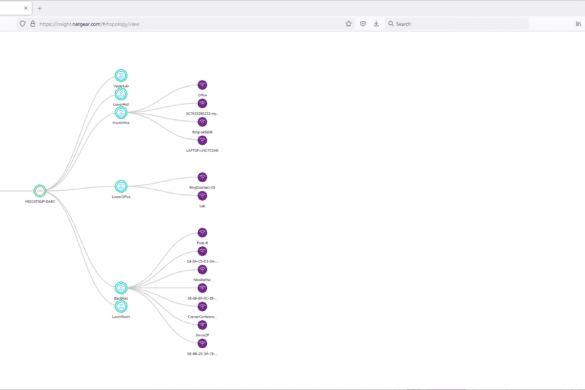This screenshot has width=585, height=390.
Task: Select the access point node feeding Pixel-8
Action: pyautogui.click(x=121, y=288)
